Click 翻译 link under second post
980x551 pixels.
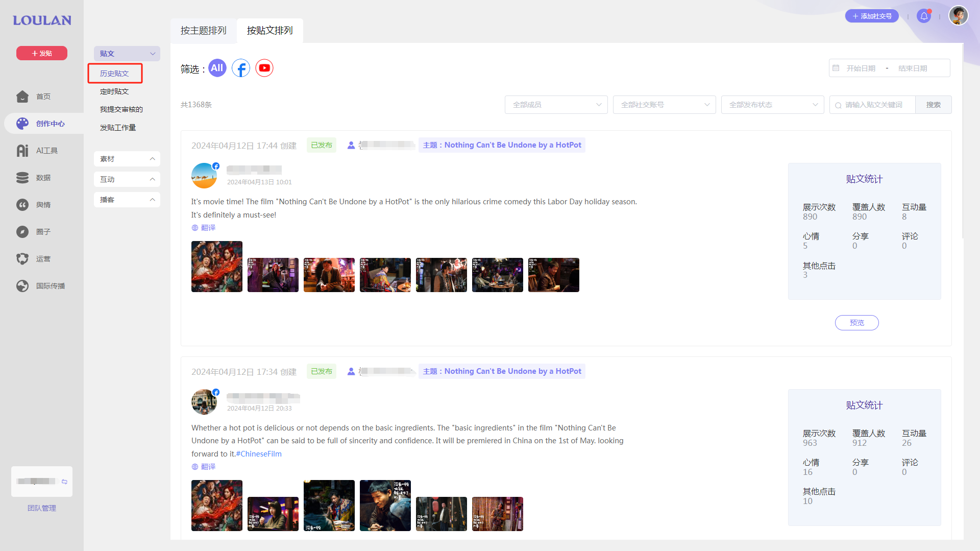pos(208,467)
